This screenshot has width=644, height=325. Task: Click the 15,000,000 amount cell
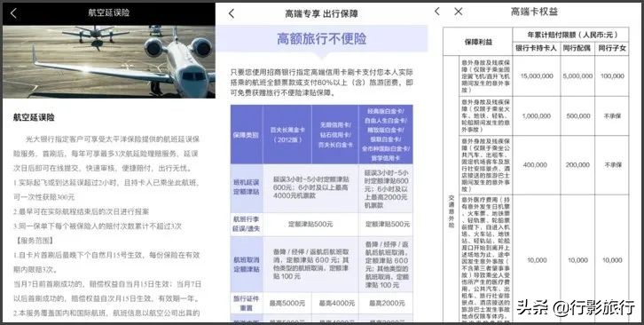[x=537, y=76]
